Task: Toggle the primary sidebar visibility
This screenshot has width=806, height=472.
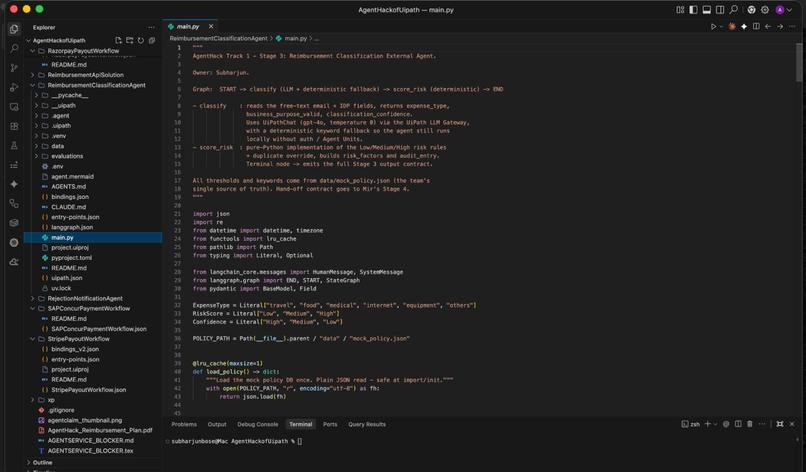Action: 693,10
